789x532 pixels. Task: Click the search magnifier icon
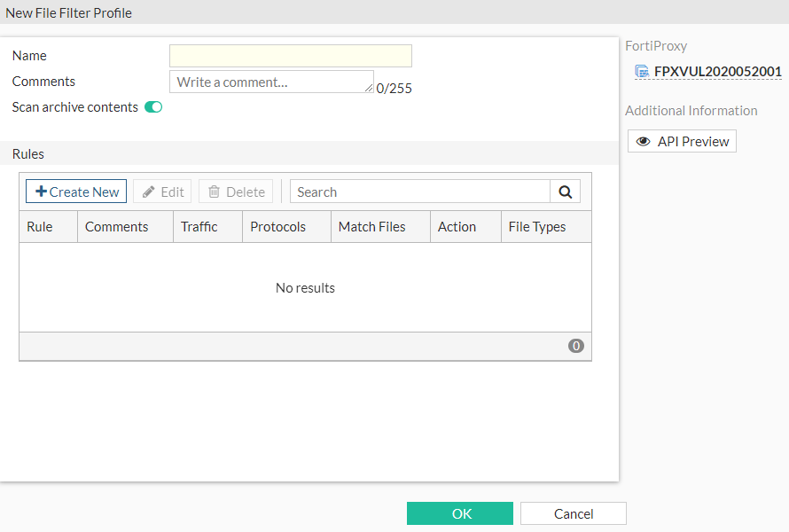pyautogui.click(x=565, y=191)
